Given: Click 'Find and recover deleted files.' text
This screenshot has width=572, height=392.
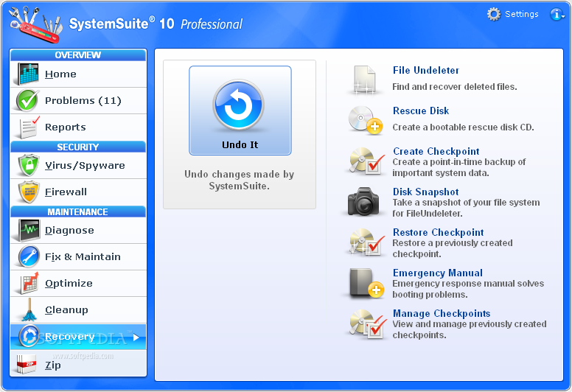Looking at the screenshot, I should click(x=455, y=87).
